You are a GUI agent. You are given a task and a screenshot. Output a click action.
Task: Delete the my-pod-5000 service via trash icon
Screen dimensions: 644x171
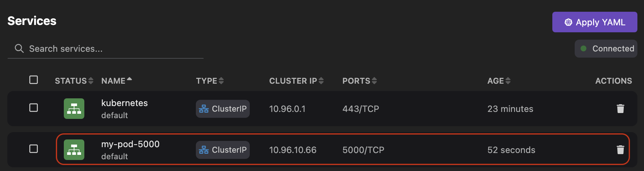(x=620, y=150)
